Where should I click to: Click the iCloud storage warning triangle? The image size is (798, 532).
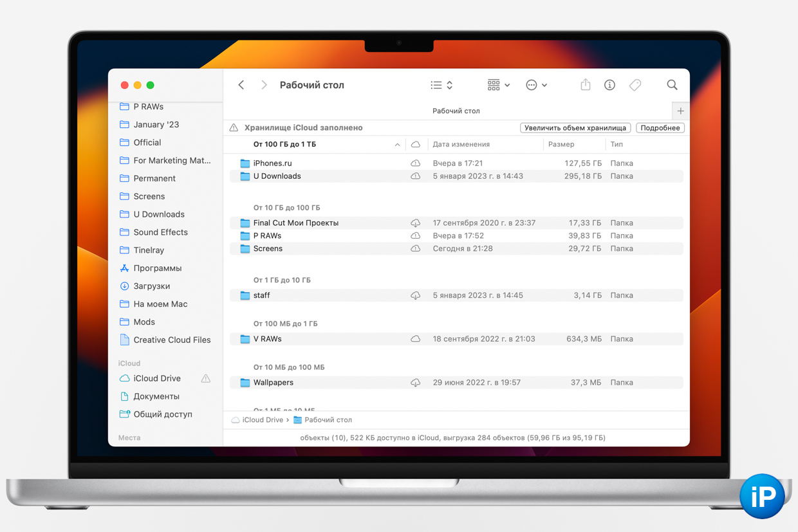pyautogui.click(x=234, y=128)
